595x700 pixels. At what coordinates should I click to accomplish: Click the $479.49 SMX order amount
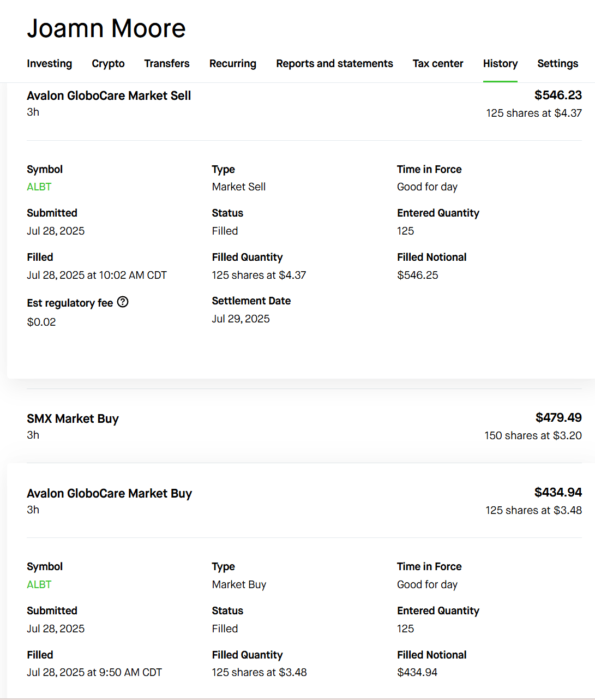coord(558,417)
